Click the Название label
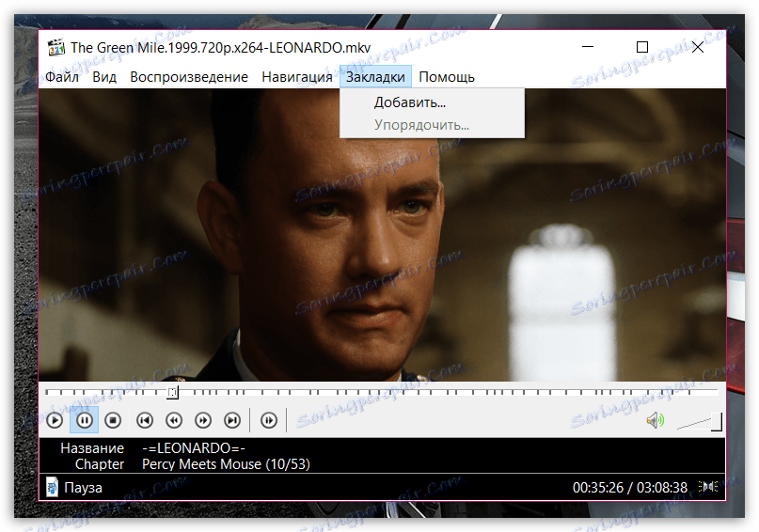Screen dimensions: 759x532 pyautogui.click(x=92, y=448)
